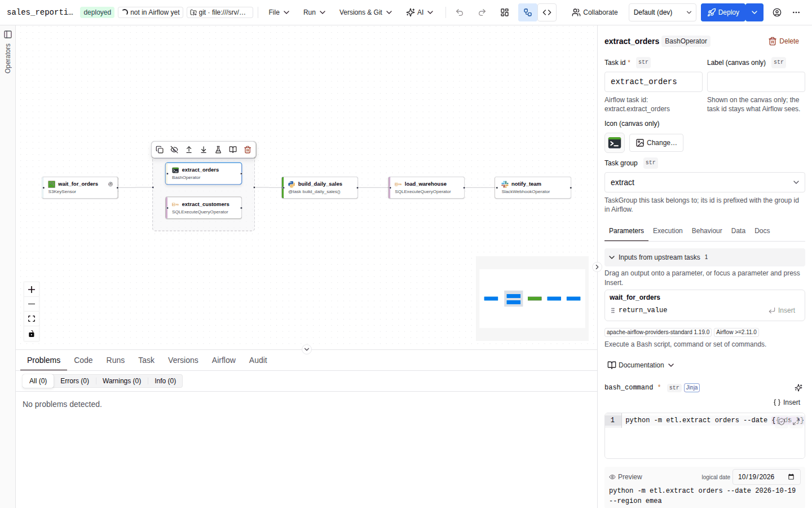Collapse the bottom problems panel
The width and height of the screenshot is (812, 508).
coord(307,349)
